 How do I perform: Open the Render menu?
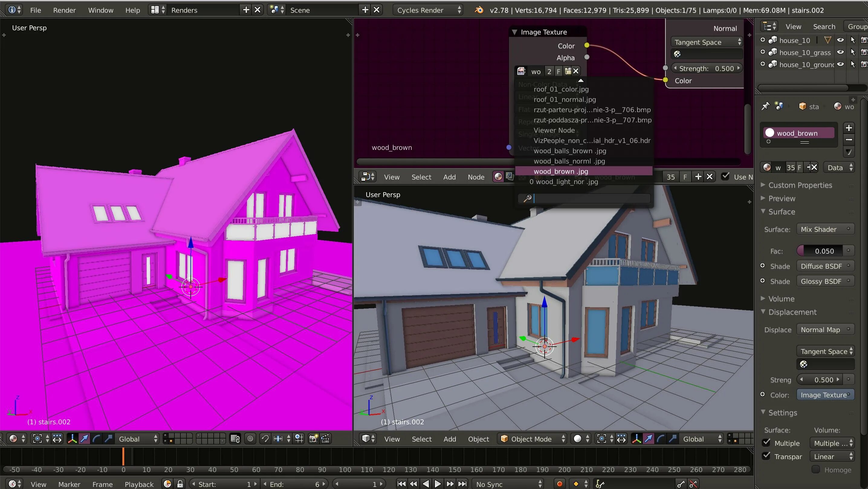64,10
